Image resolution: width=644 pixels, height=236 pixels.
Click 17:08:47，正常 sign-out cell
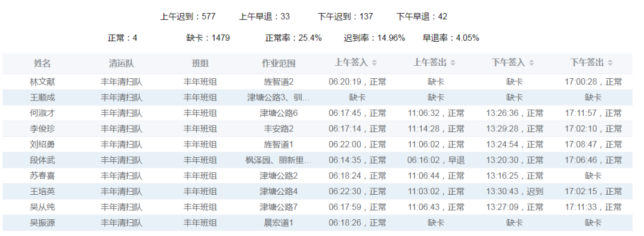coord(593,144)
